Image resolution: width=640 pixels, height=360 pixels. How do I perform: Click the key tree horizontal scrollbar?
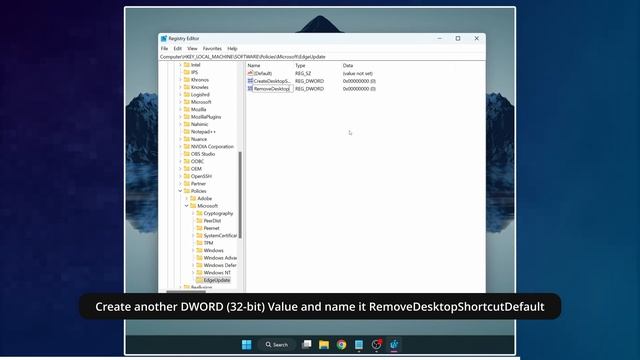click(186, 291)
